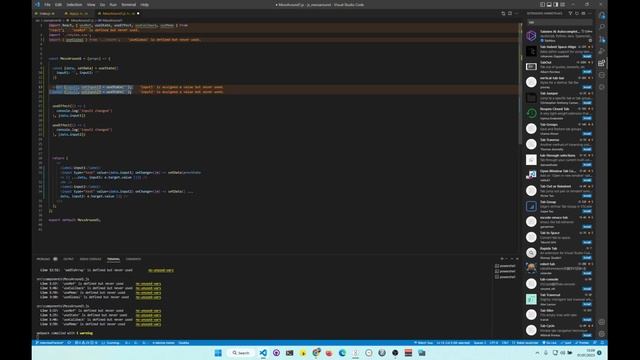Open the Source Control view

[x=602, y=39]
